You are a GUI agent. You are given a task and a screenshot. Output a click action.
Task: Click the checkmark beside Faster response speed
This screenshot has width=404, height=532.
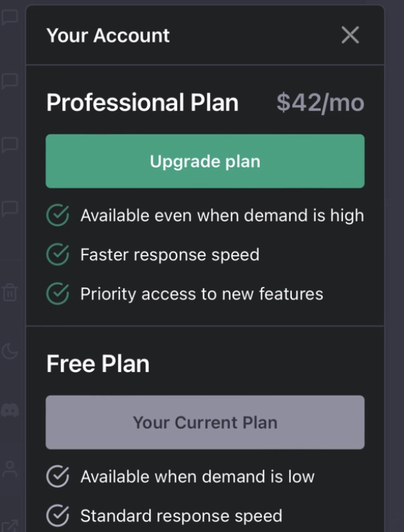coord(57,254)
